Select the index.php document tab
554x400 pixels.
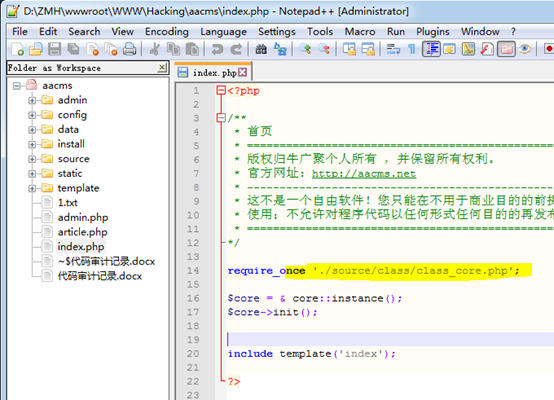(214, 73)
